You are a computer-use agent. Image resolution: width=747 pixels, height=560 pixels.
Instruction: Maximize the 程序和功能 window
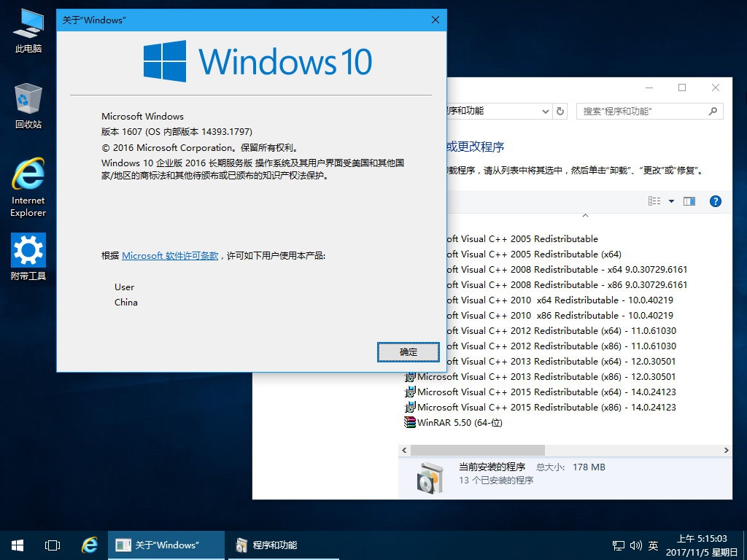tap(682, 87)
